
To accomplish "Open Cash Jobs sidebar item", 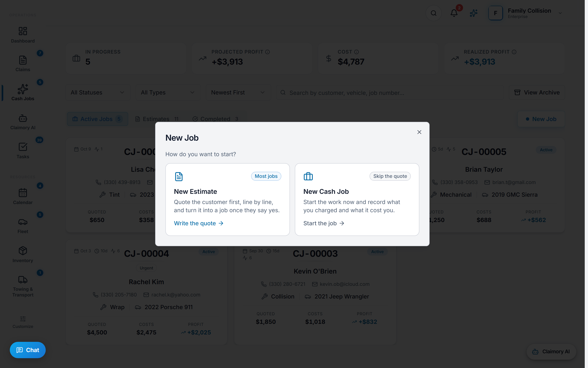I will coord(23,92).
